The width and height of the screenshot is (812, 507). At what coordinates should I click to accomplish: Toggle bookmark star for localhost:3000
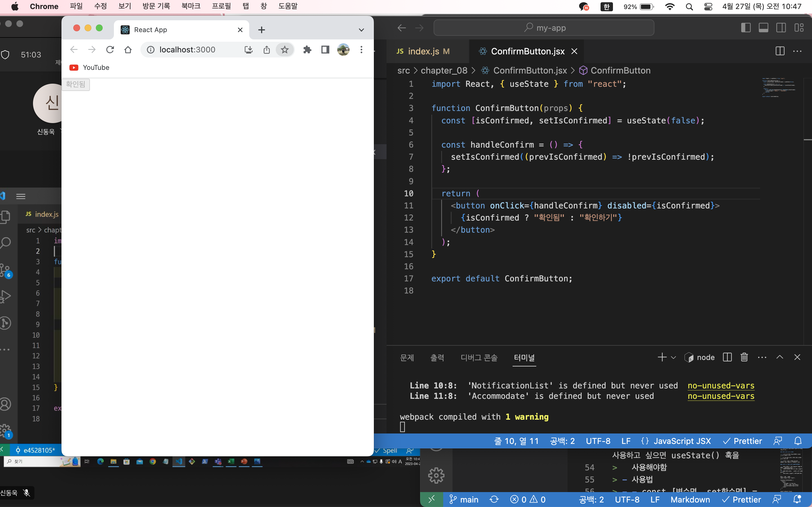pos(284,49)
